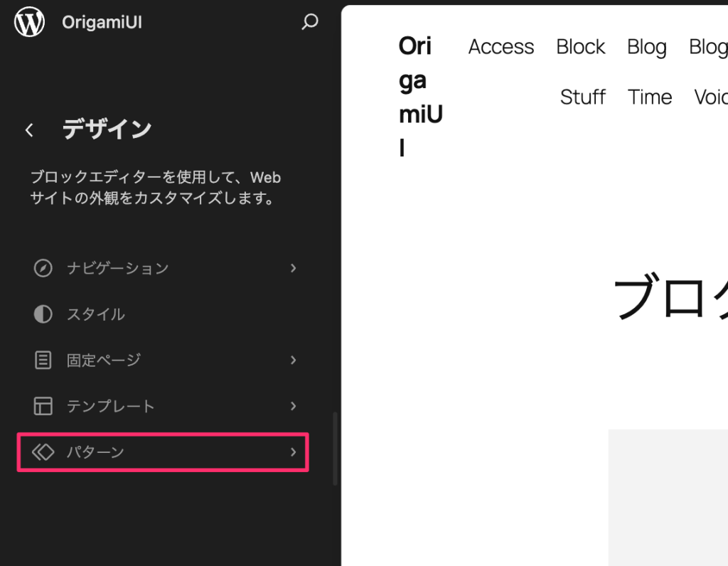
Task: Select the パターン menu item
Action: [x=163, y=452]
